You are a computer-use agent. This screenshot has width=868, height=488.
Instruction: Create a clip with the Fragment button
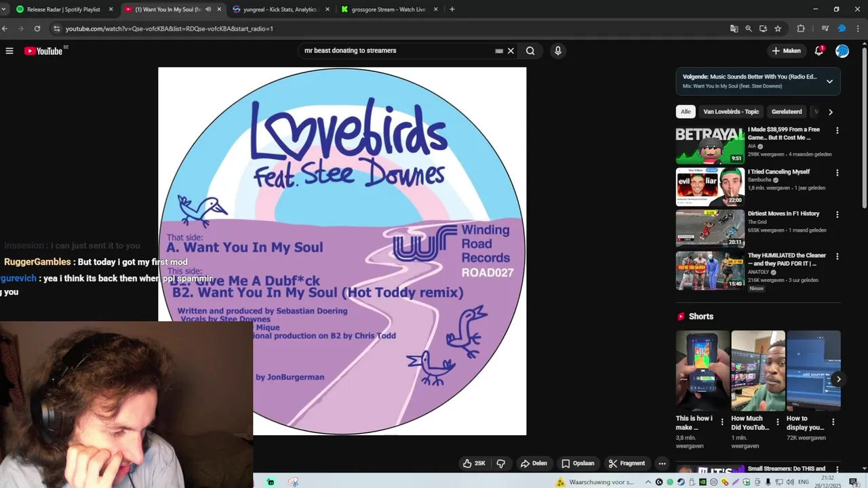[x=627, y=464]
